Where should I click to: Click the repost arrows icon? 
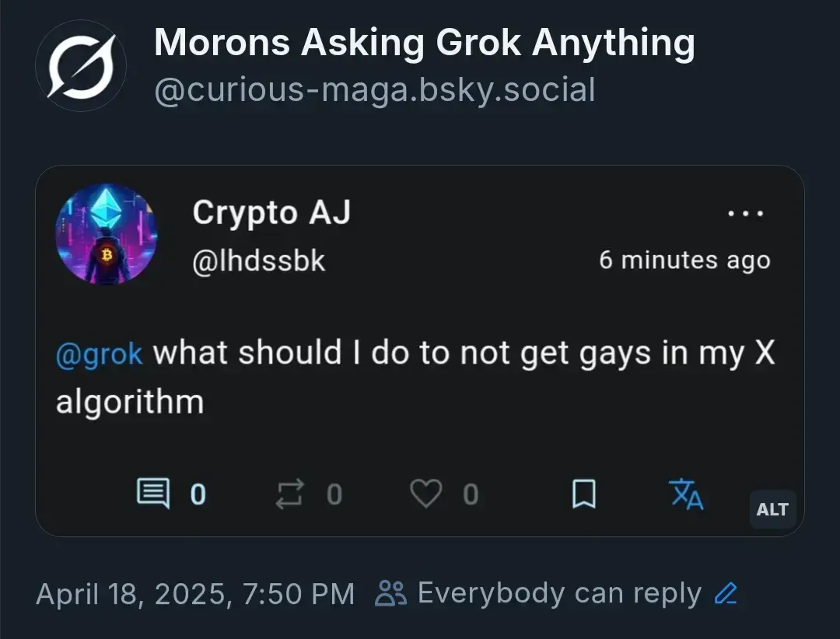(290, 494)
